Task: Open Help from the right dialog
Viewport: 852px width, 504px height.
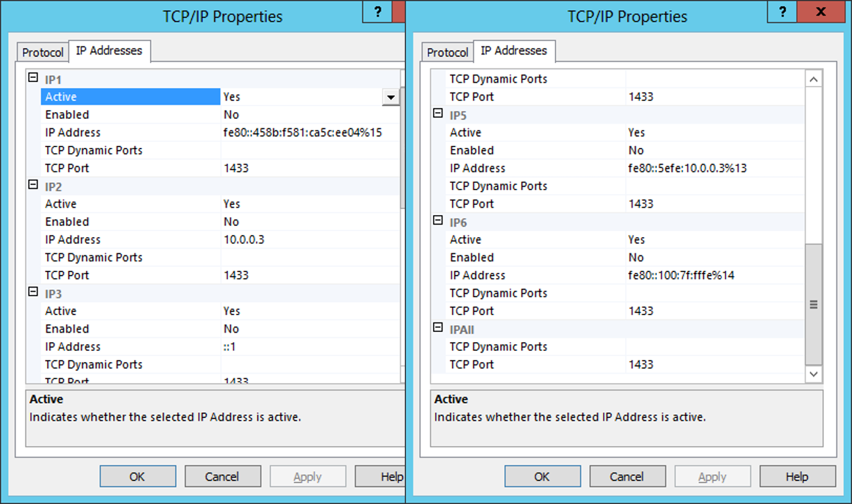Action: coord(798,476)
